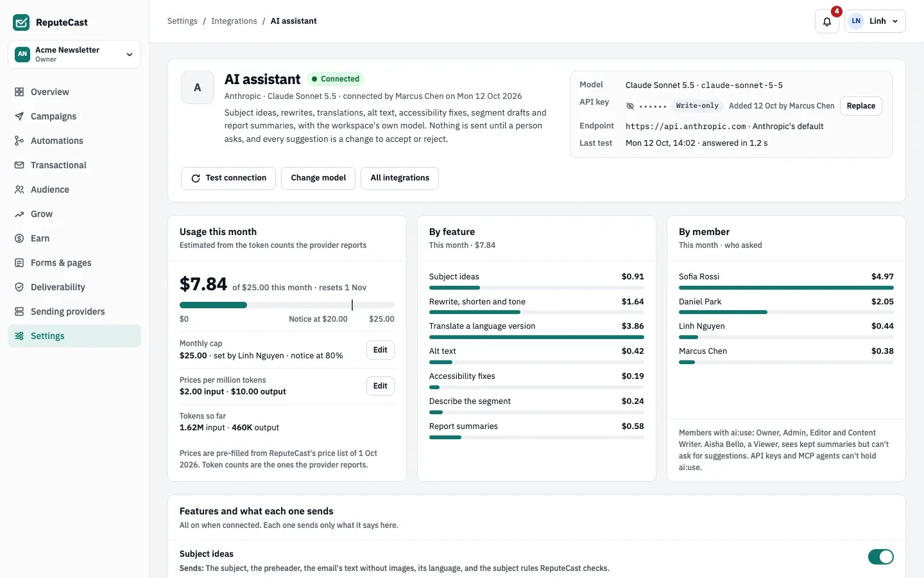Click the $7.84 usage amount
Viewport: 924px width, 578px height.
click(203, 284)
